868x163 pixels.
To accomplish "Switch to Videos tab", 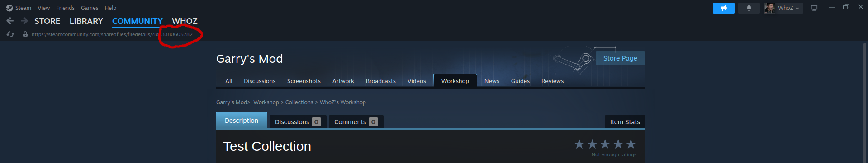I will point(417,81).
